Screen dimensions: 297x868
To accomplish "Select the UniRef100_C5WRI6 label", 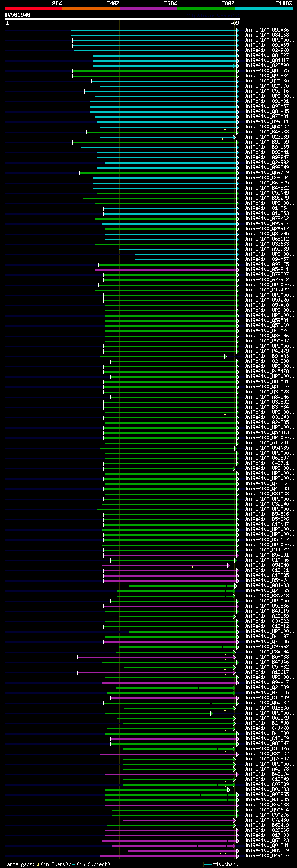I will (266, 91).
